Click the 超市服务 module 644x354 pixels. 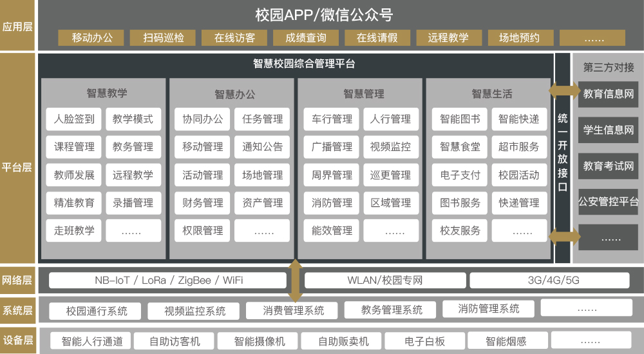[519, 147]
